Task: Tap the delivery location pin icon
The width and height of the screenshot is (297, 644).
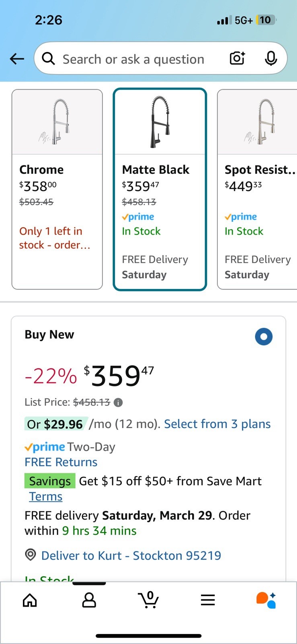Action: click(31, 555)
